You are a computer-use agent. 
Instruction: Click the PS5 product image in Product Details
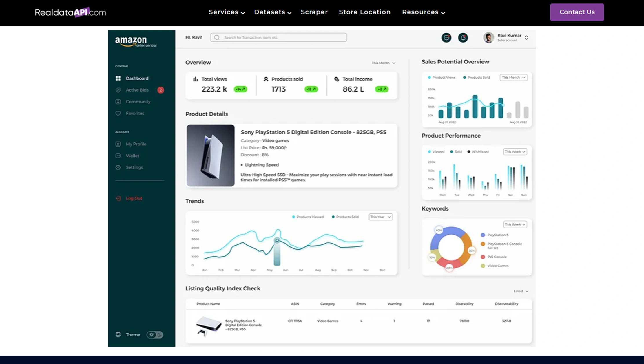(x=210, y=156)
